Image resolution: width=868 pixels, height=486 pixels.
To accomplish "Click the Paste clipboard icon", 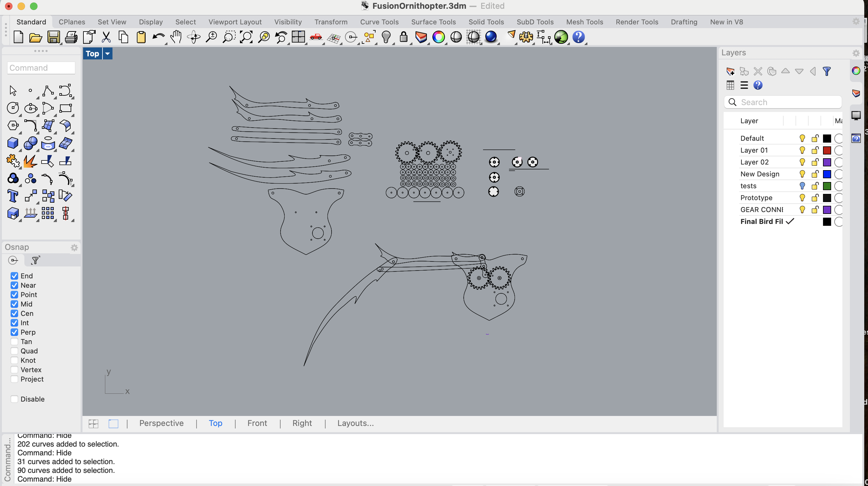I will point(141,37).
